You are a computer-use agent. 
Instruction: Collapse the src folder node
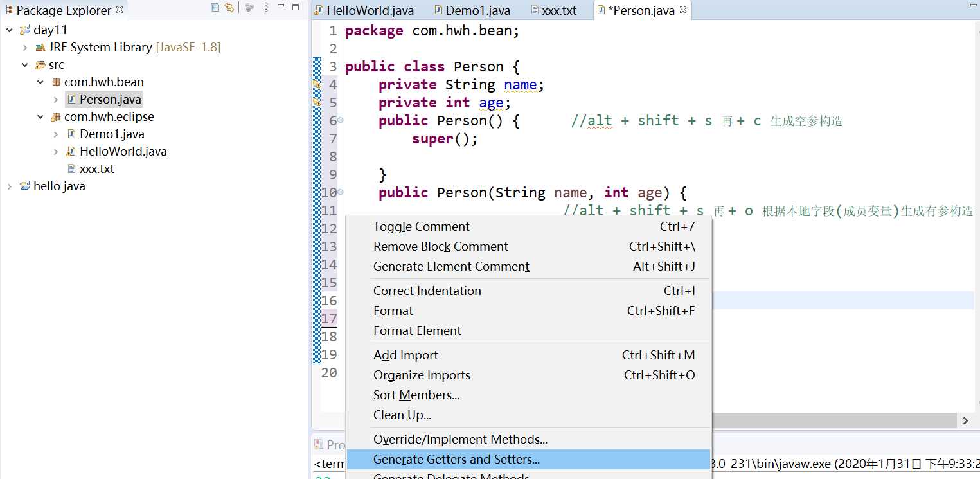(x=24, y=65)
